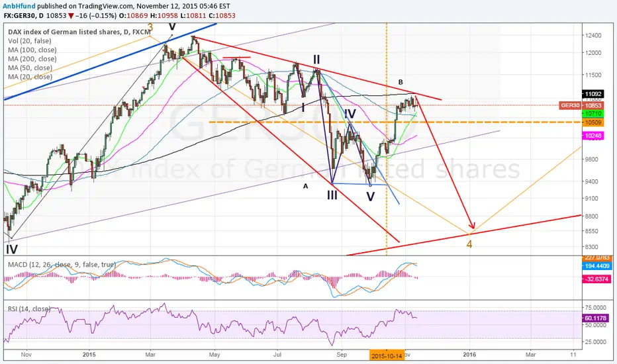Click the orange 10509 price tag
Image resolution: width=617 pixels, height=364 pixels.
[593, 122]
